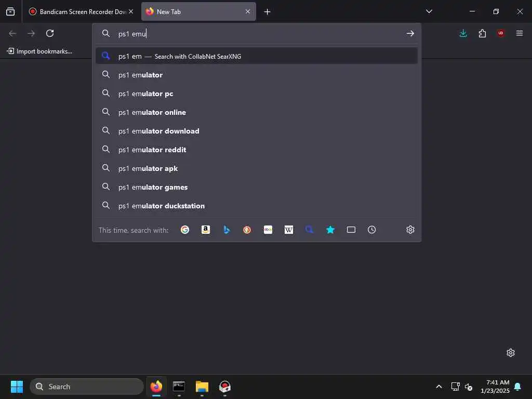The width and height of the screenshot is (532, 399).
Task: Open Downloads panel
Action: [x=463, y=33]
